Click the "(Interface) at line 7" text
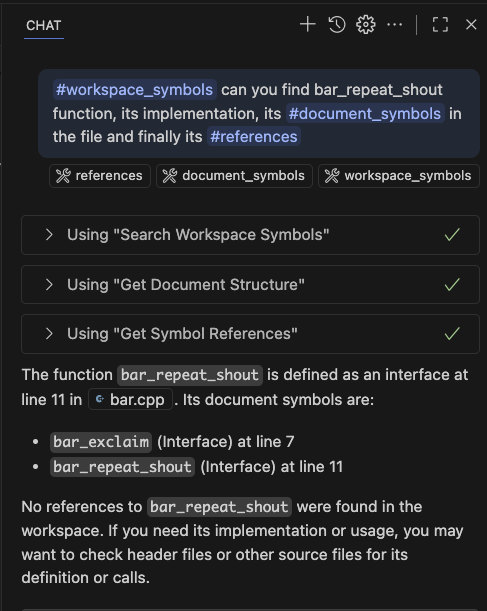Viewport: 487px width, 611px height. (x=226, y=442)
